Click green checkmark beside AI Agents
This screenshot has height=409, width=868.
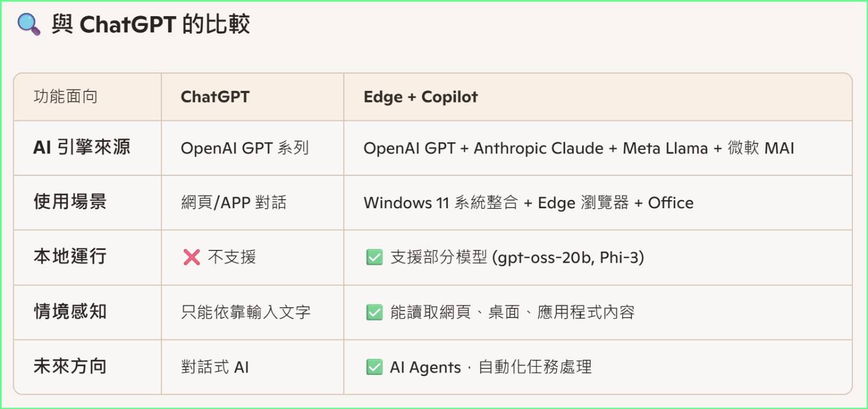(374, 367)
